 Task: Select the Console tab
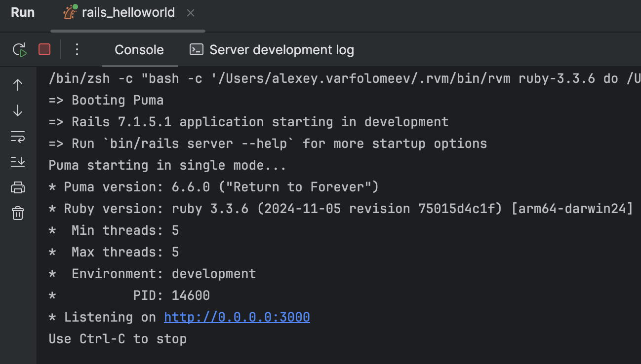pos(139,49)
